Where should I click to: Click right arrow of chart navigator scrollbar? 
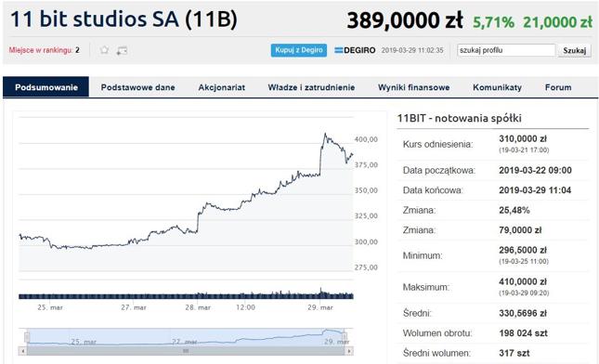(x=349, y=351)
